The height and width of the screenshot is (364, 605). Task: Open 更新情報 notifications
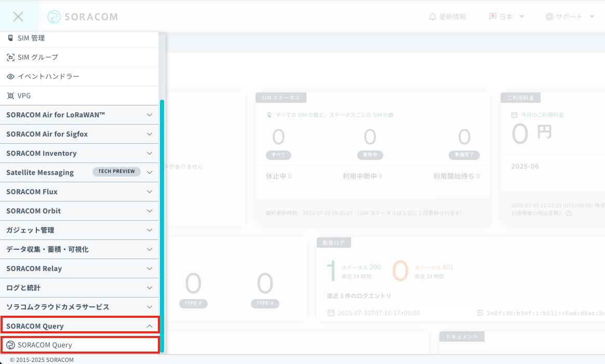[448, 17]
